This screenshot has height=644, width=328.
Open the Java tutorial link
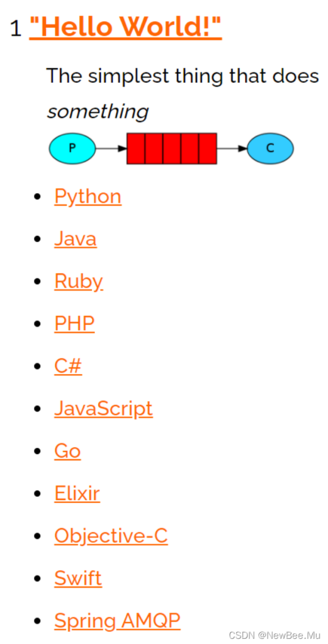(76, 239)
